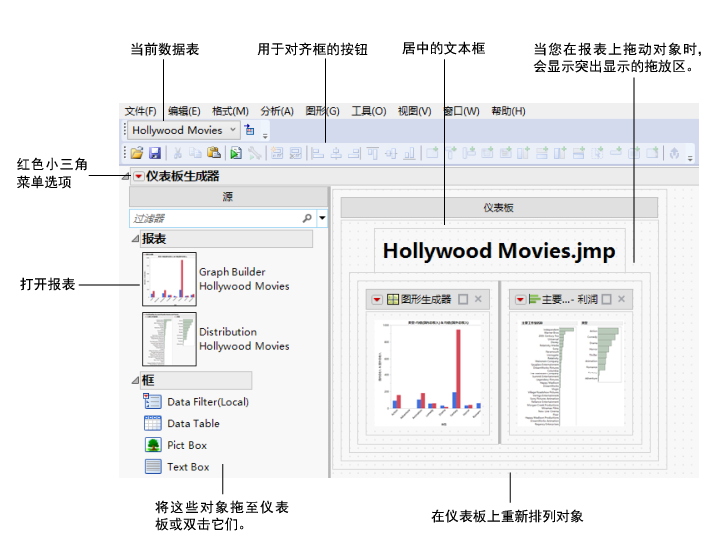
Task: Select the Graph Builder report thumbnail
Action: [x=169, y=278]
